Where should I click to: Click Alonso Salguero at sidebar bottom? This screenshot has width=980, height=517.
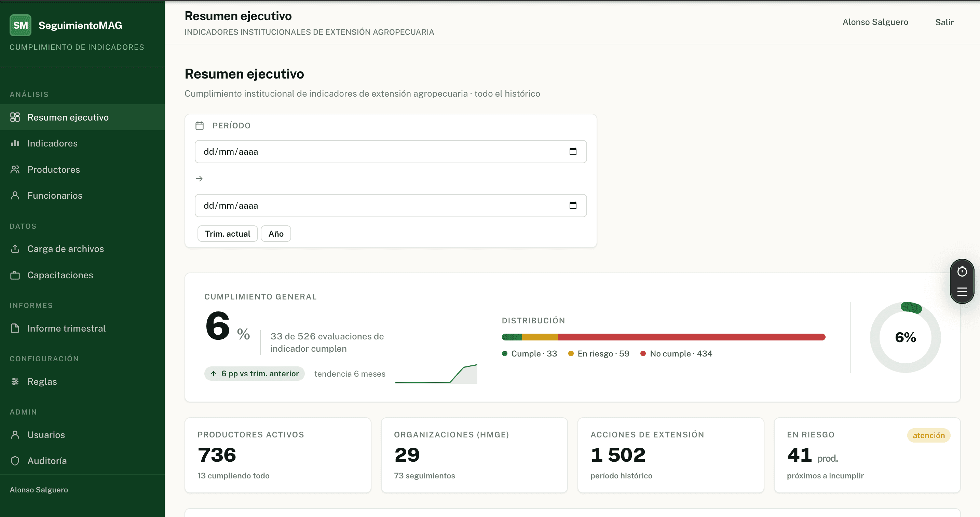39,490
